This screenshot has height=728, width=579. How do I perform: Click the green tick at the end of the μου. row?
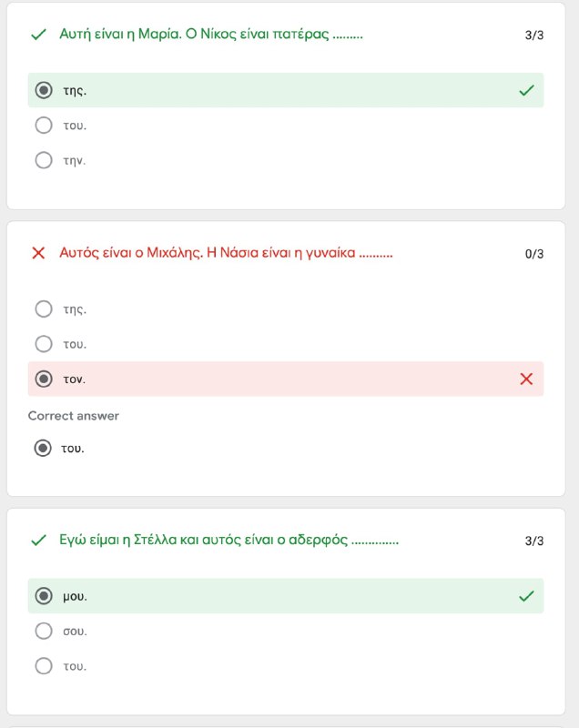(x=526, y=596)
